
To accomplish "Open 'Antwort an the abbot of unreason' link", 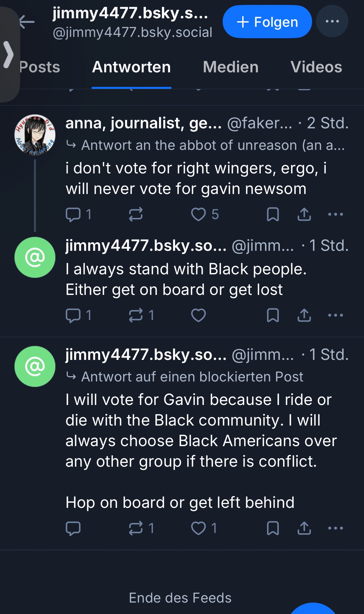I will pos(213,145).
